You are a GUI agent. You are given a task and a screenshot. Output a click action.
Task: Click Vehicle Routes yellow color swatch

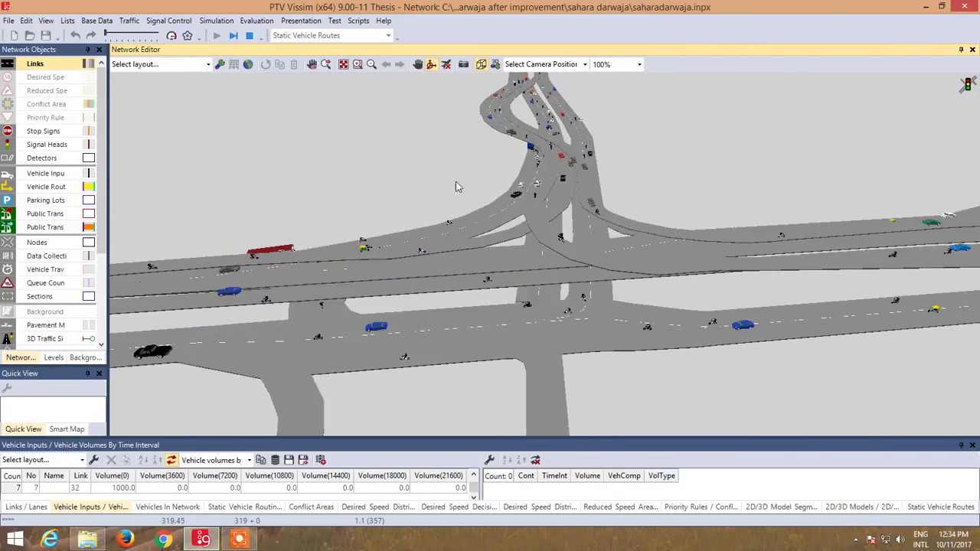(x=89, y=187)
